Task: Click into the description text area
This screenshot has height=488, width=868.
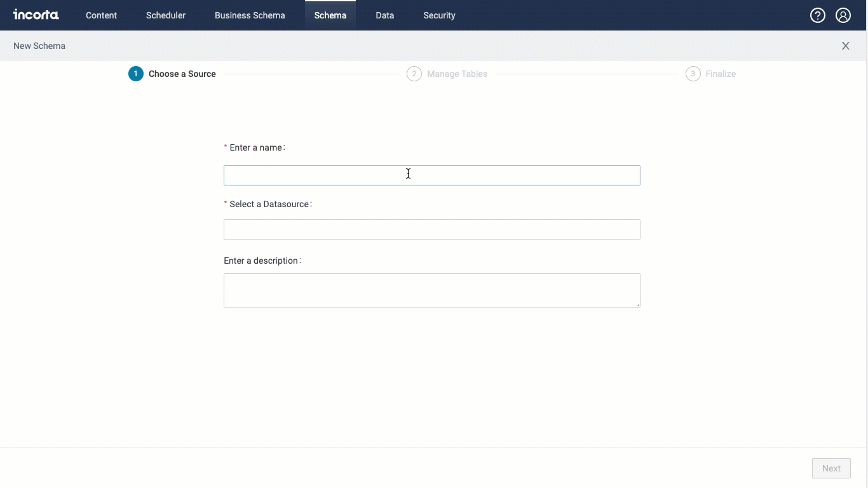Action: coord(432,290)
